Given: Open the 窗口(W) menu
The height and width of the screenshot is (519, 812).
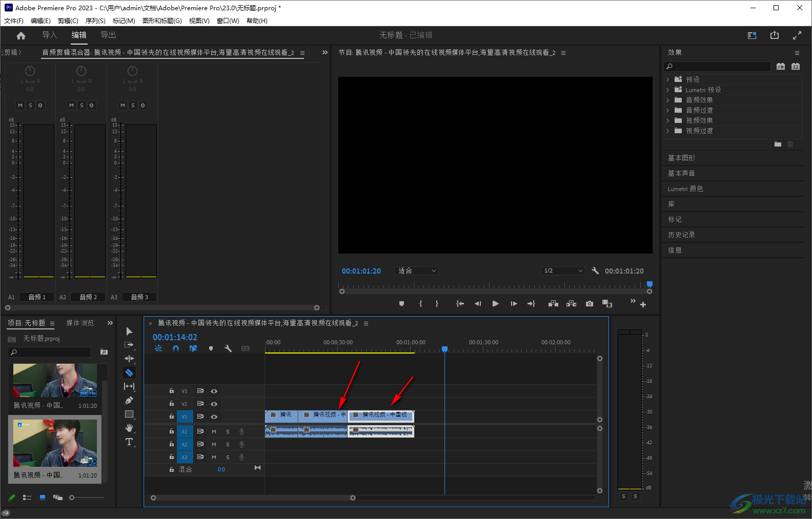Looking at the screenshot, I should pos(228,21).
